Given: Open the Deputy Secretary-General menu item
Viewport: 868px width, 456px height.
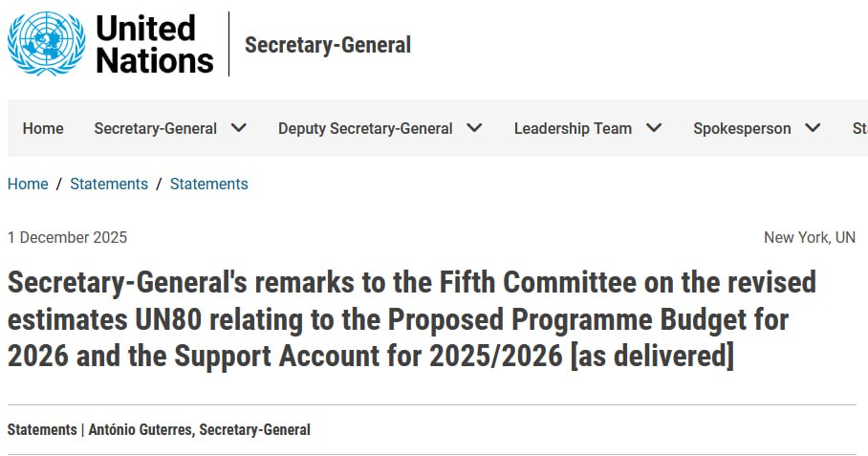Looking at the screenshot, I should pos(365,128).
